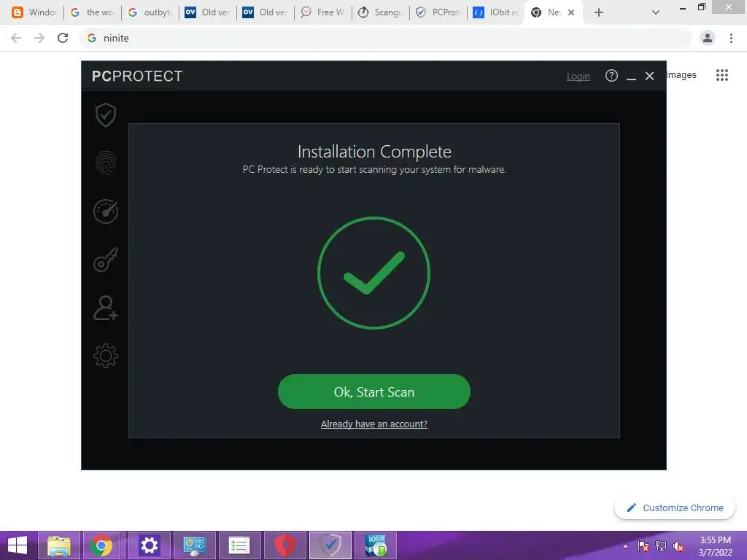The image size is (747, 560).
Task: Switch to the Scangu tab
Action: tap(381, 12)
